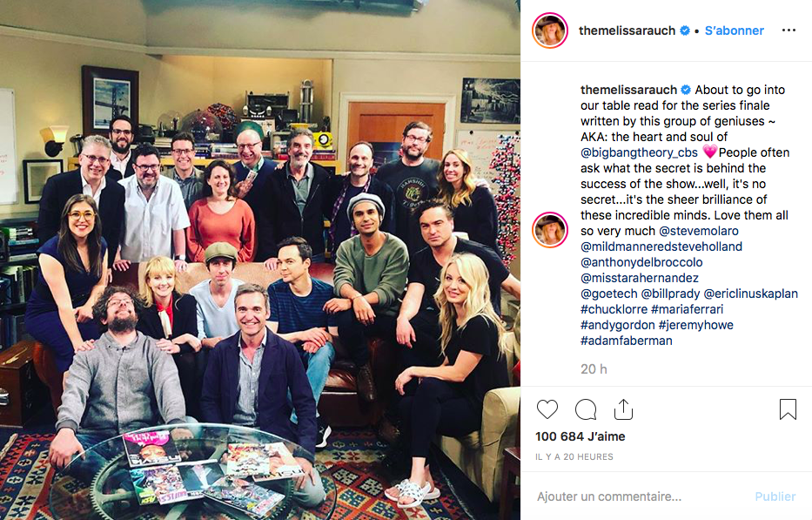812x520 pixels.
Task: View the 100 684 J'aime likes list
Action: 580,436
